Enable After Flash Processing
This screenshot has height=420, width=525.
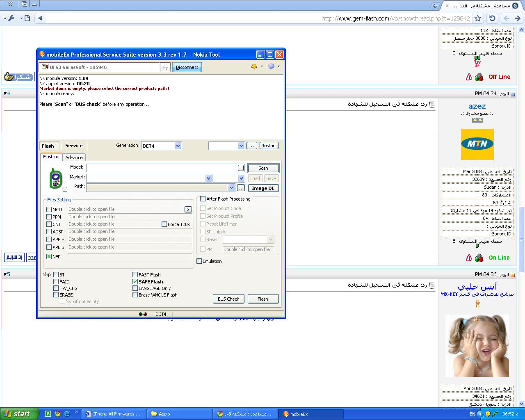coord(203,199)
